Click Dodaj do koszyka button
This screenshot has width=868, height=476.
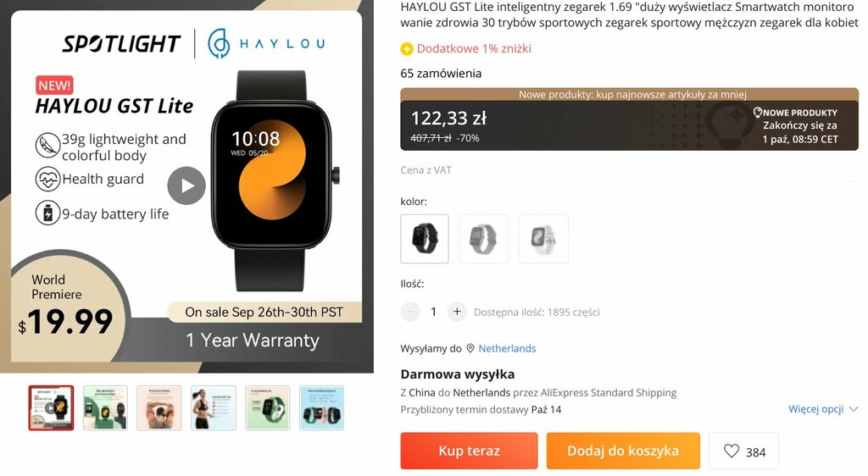pyautogui.click(x=623, y=451)
